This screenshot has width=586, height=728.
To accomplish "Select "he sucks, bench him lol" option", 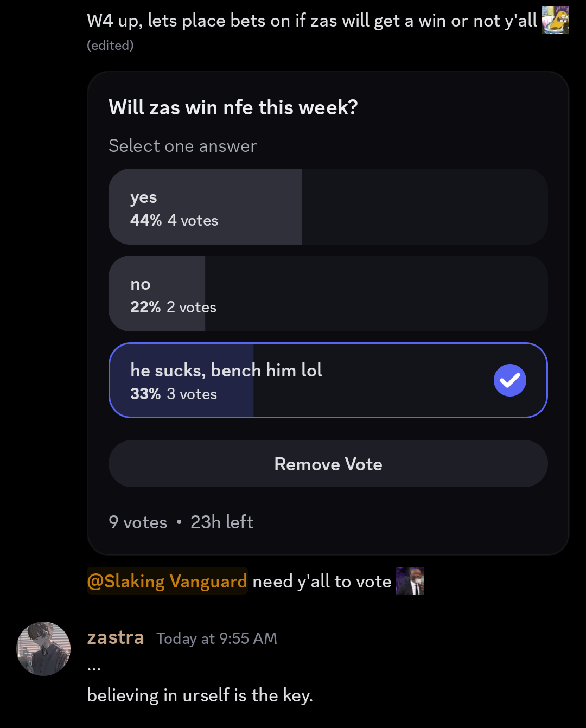I will [328, 380].
